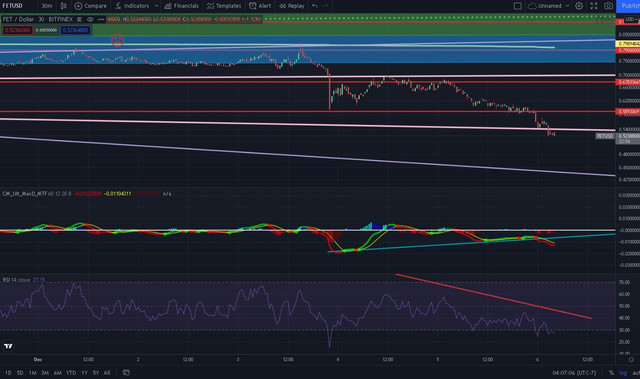Set the date range to 1Y
The height and width of the screenshot is (379, 640).
click(84, 372)
